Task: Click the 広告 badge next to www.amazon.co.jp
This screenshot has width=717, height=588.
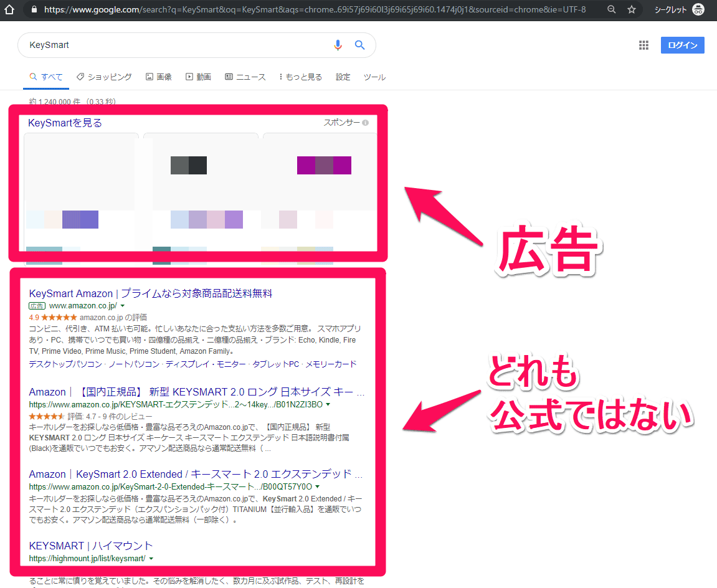Action: coord(37,306)
